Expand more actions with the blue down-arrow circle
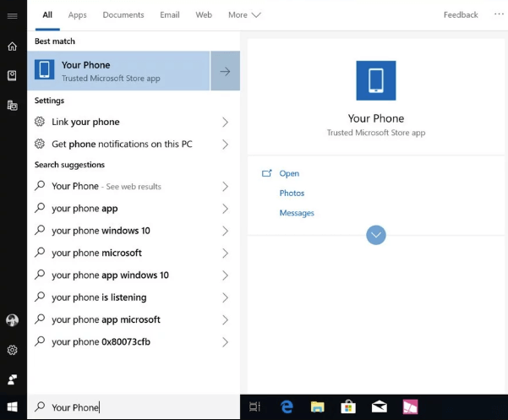Image resolution: width=508 pixels, height=420 pixels. pos(376,235)
